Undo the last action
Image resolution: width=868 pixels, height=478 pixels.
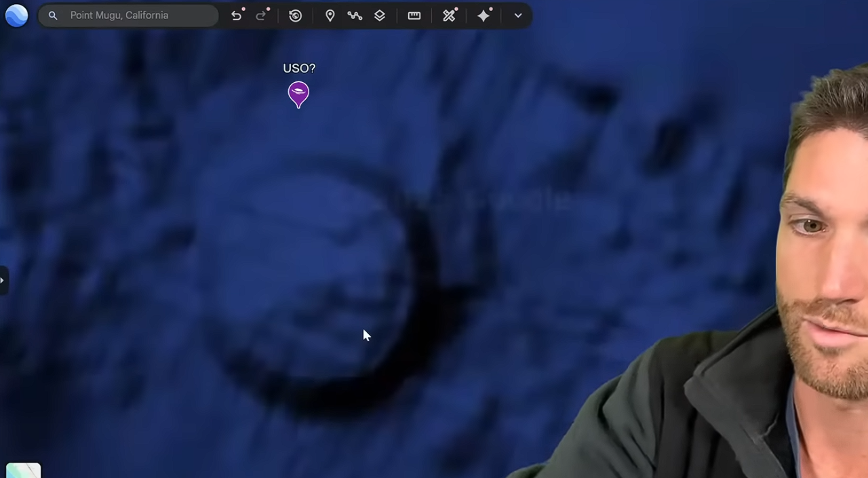(236, 16)
